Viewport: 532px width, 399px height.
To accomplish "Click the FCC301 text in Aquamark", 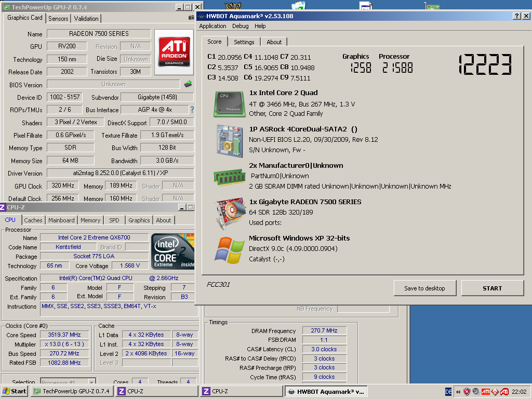I will pos(218,284).
